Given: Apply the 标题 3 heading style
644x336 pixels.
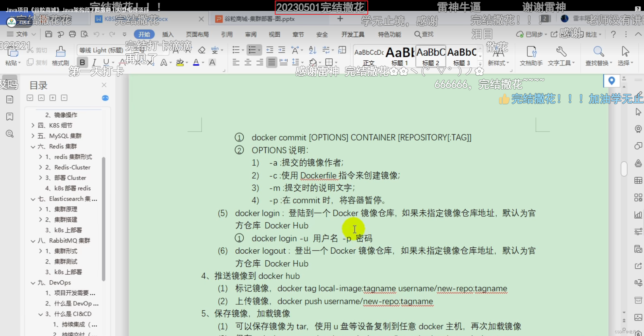Looking at the screenshot, I should click(462, 56).
